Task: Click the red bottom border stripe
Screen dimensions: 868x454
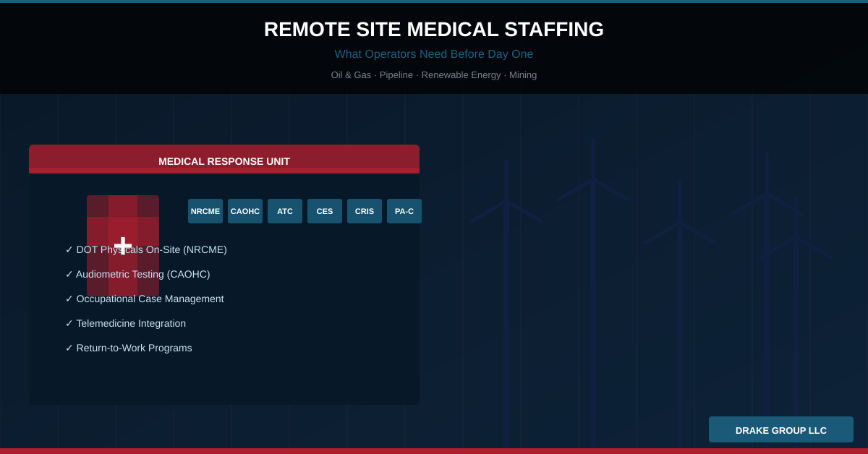Action: click(434, 451)
